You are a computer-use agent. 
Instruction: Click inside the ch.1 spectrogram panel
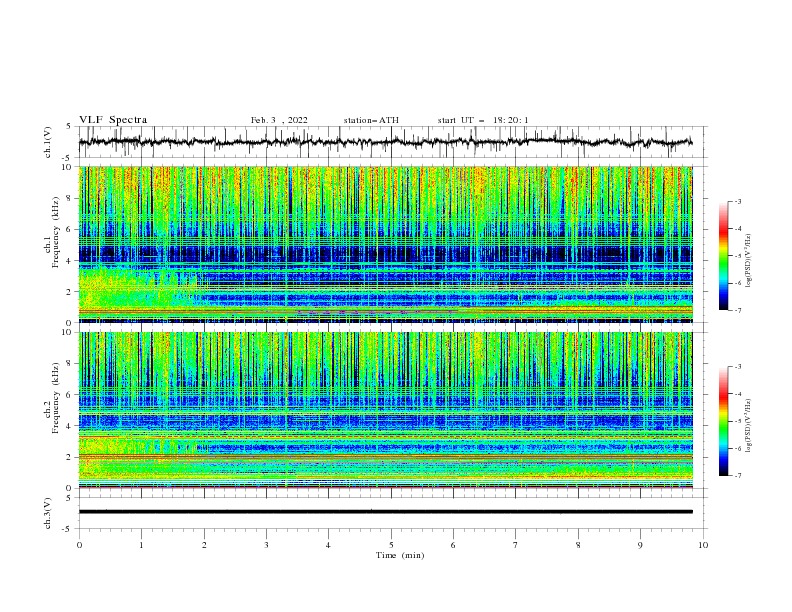pyautogui.click(x=385, y=244)
